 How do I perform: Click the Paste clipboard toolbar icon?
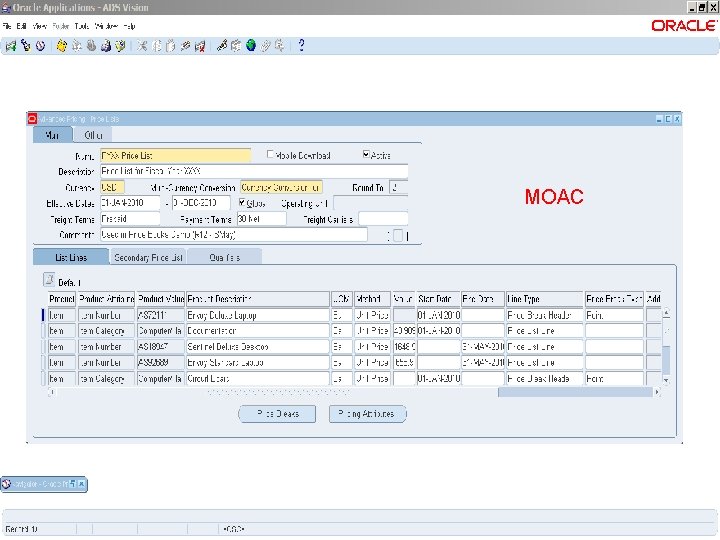coord(171,46)
